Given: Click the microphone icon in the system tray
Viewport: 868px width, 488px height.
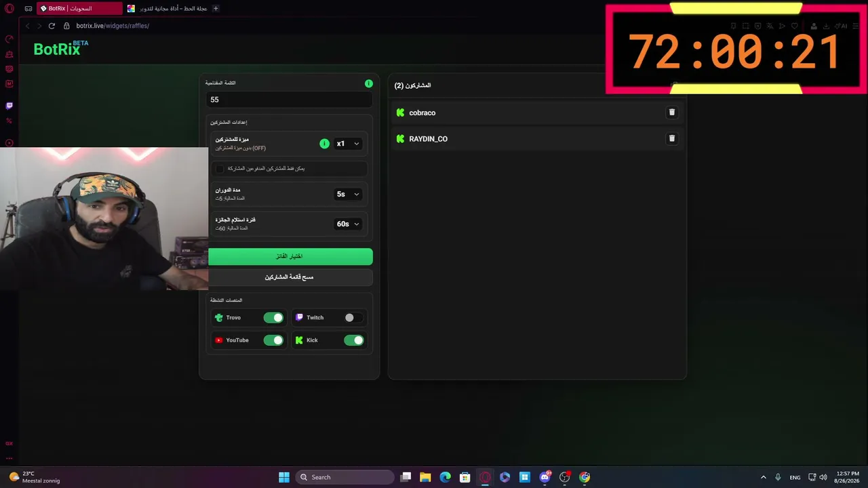Looking at the screenshot, I should click(x=778, y=477).
